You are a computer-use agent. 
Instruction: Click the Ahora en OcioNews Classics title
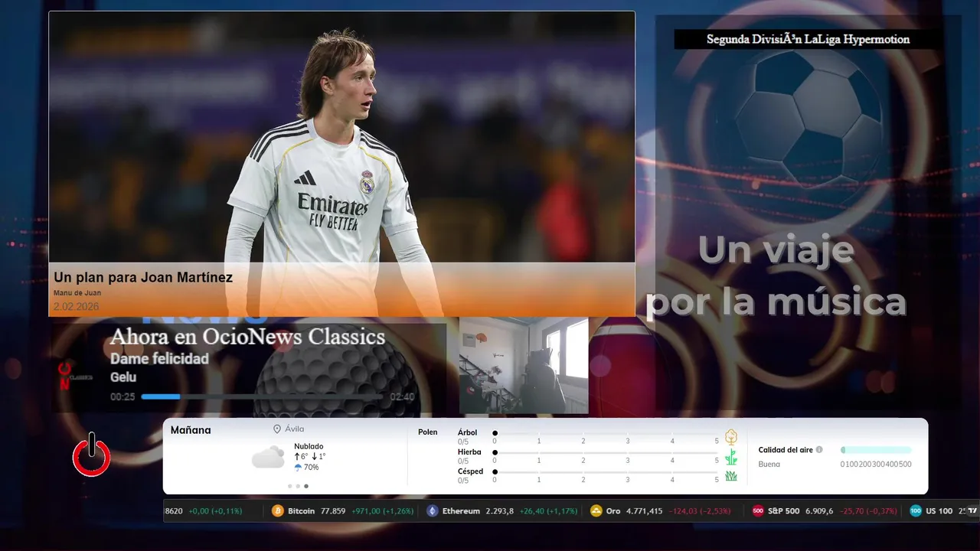[x=247, y=337]
